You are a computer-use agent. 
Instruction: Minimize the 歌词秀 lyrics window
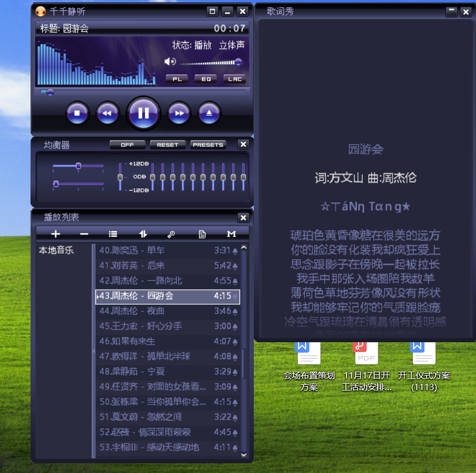451,12
